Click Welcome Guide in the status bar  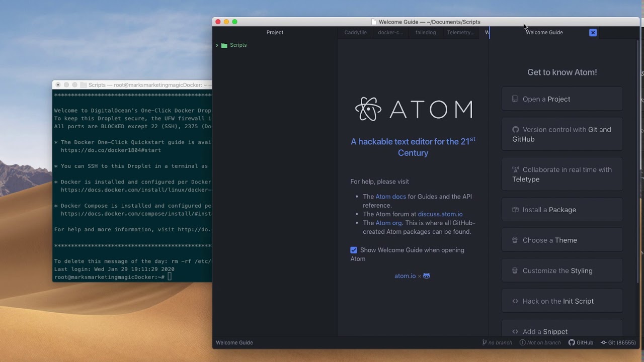point(234,343)
